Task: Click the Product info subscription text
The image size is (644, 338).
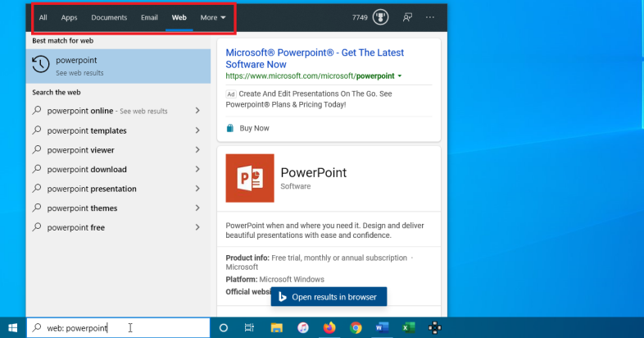Action: (320, 263)
